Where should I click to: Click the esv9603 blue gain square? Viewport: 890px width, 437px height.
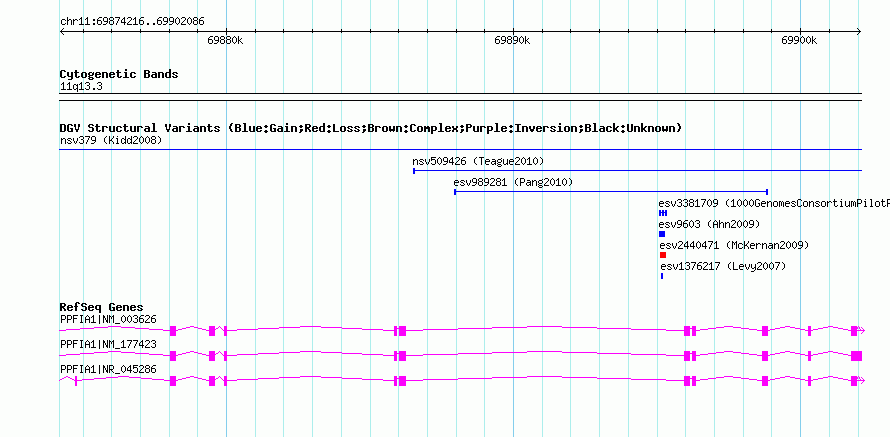[x=662, y=234]
